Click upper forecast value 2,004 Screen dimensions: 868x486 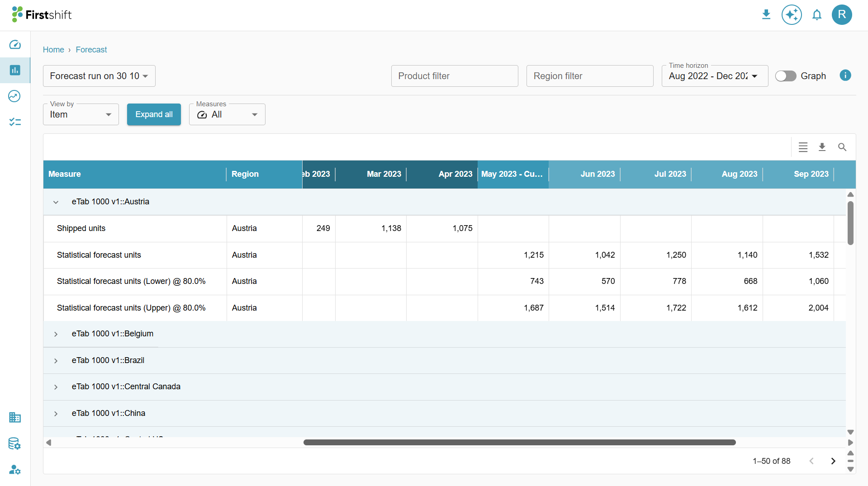819,308
